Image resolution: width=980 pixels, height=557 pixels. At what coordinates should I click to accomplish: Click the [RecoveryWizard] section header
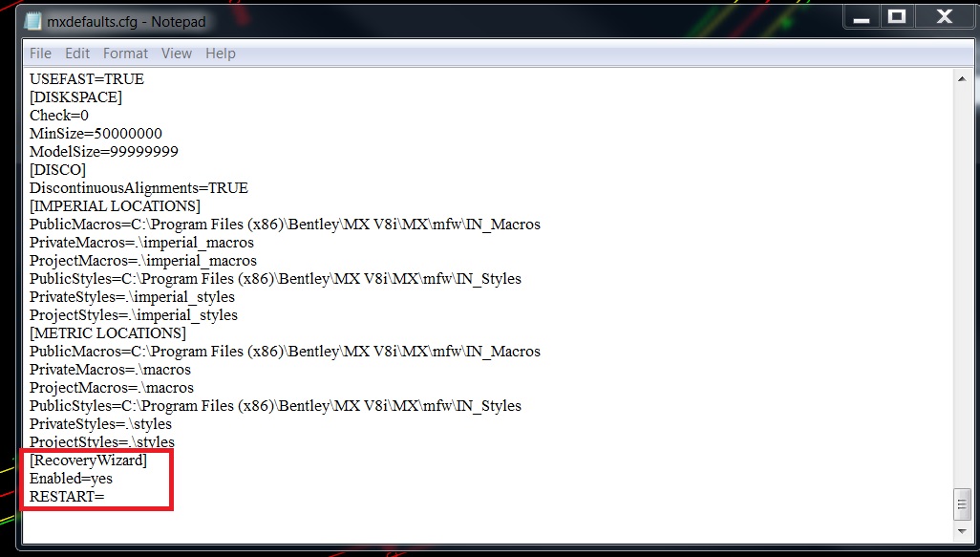(88, 461)
